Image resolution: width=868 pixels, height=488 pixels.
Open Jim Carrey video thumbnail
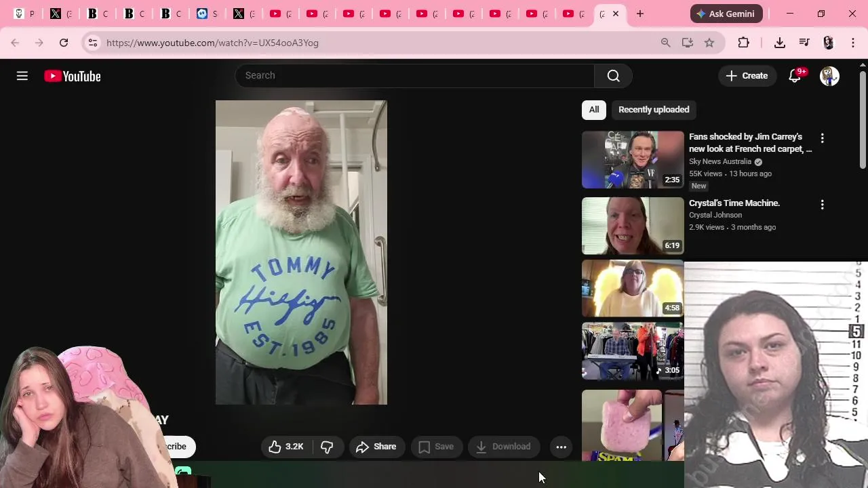point(633,159)
